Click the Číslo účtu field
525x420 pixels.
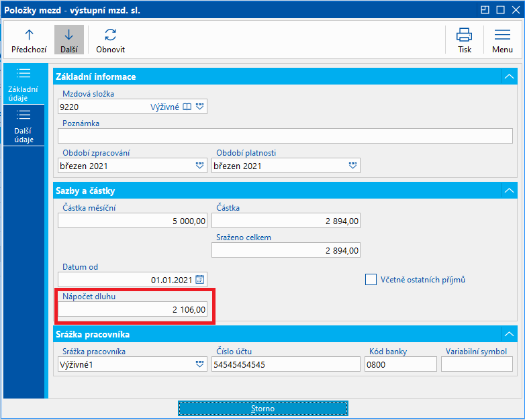click(286, 364)
